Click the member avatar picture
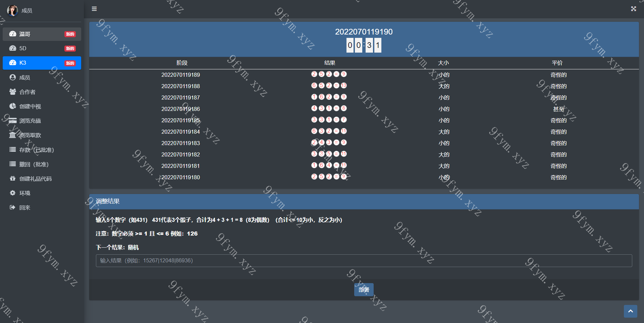Image resolution: width=644 pixels, height=323 pixels. pyautogui.click(x=12, y=10)
